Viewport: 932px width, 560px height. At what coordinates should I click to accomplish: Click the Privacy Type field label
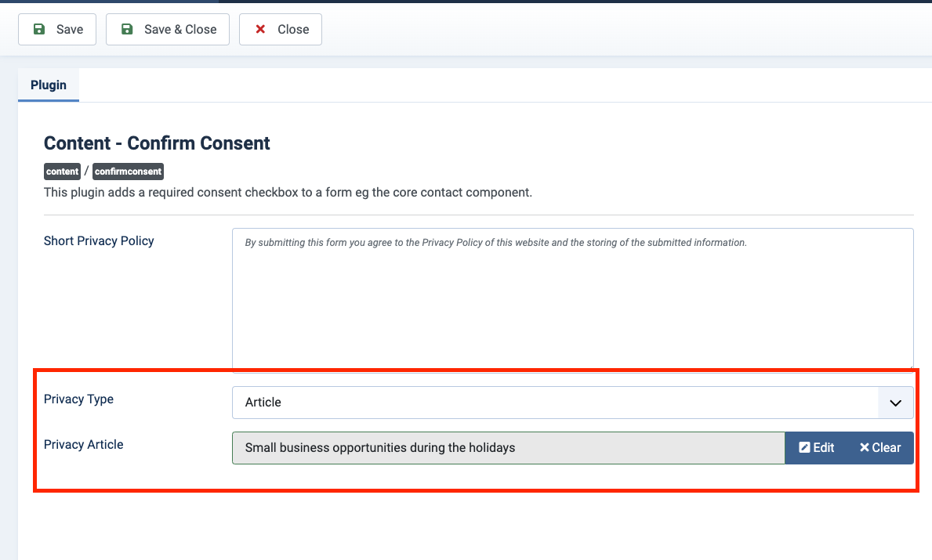(78, 399)
